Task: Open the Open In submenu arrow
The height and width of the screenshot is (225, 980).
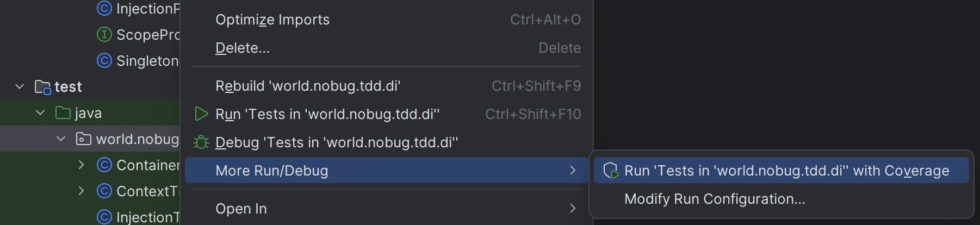Action: click(572, 209)
